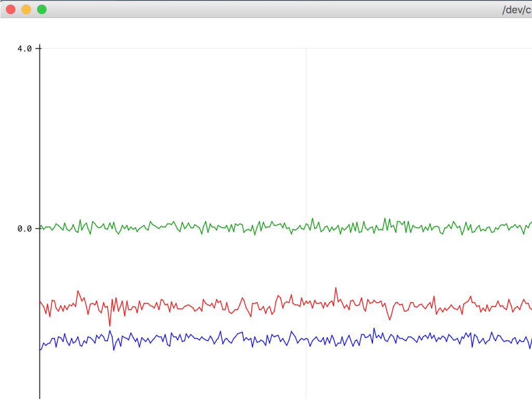Screen dimensions: 532x399
Task: Click the 0.0 y-axis label
Action: pyautogui.click(x=24, y=229)
